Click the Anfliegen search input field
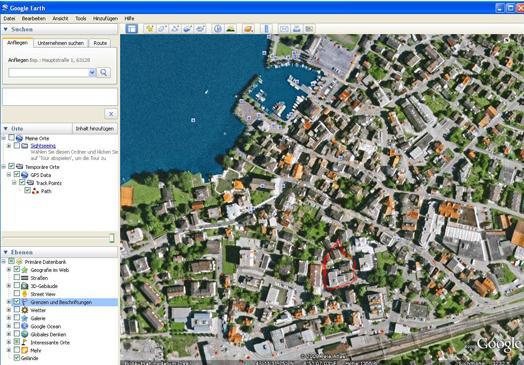 click(x=48, y=73)
